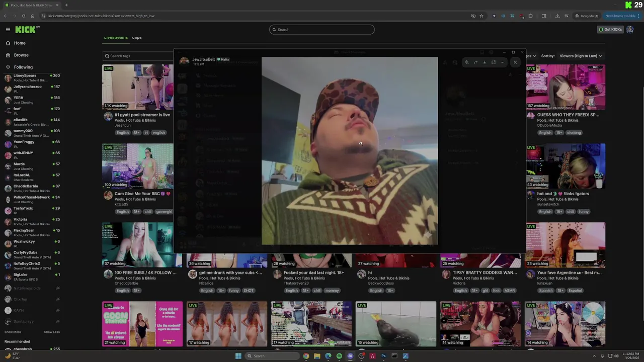644x362 pixels.
Task: Open Spotify from the taskbar
Action: tap(339, 356)
